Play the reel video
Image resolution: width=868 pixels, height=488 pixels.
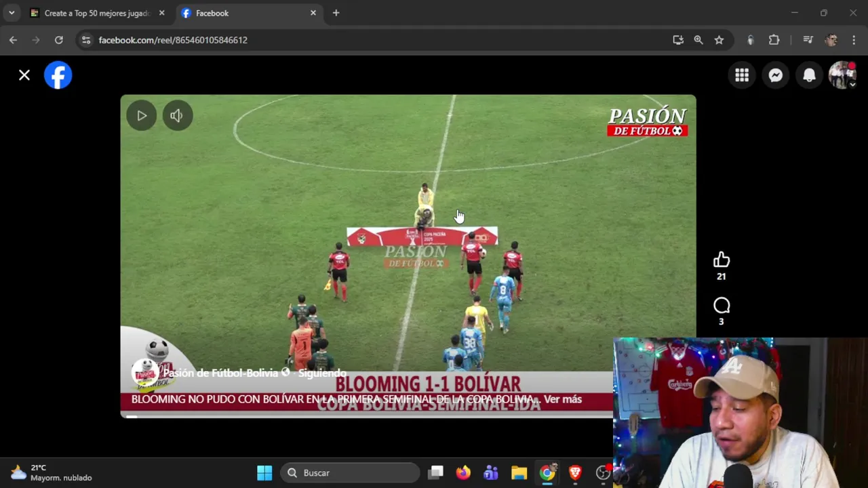click(x=142, y=116)
